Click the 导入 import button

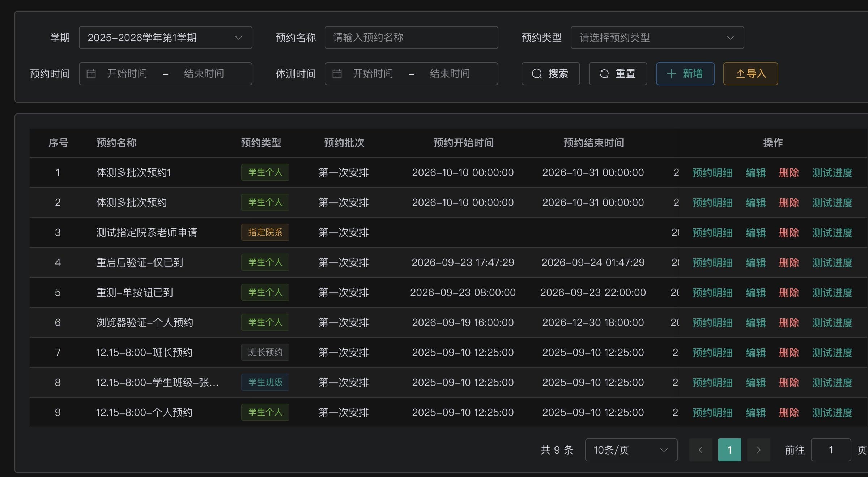pos(750,74)
